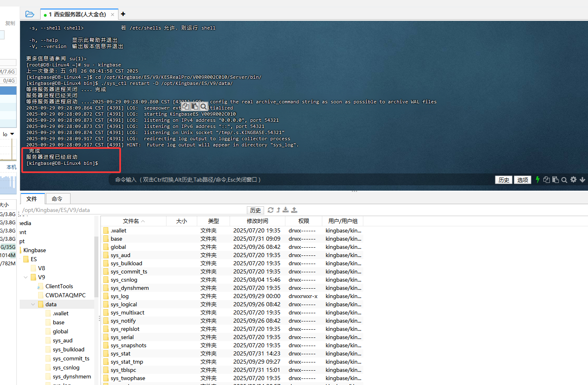The image size is (588, 385).
Task: Add a new session tab with plus
Action: tap(123, 14)
